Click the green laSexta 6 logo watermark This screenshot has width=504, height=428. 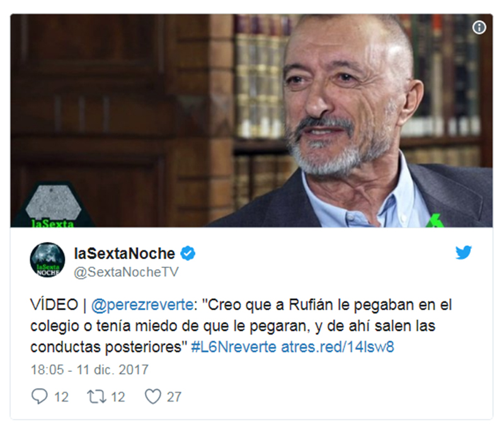(435, 220)
